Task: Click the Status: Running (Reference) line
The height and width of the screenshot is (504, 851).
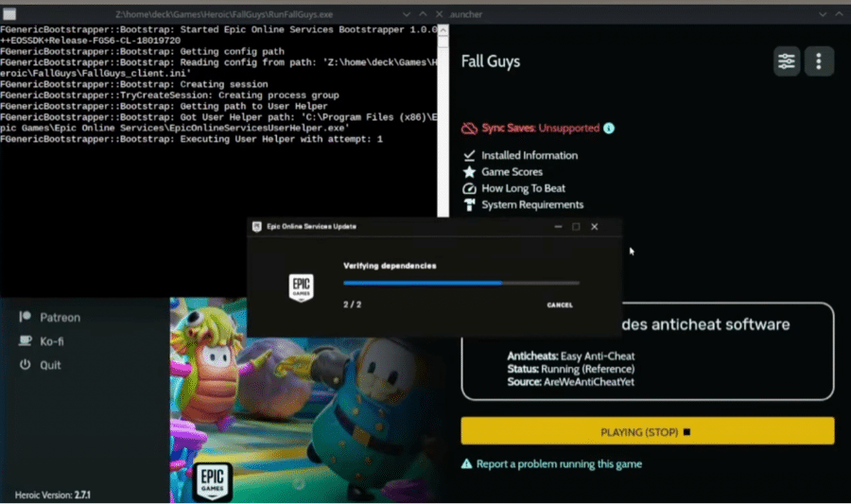Action: click(x=571, y=369)
